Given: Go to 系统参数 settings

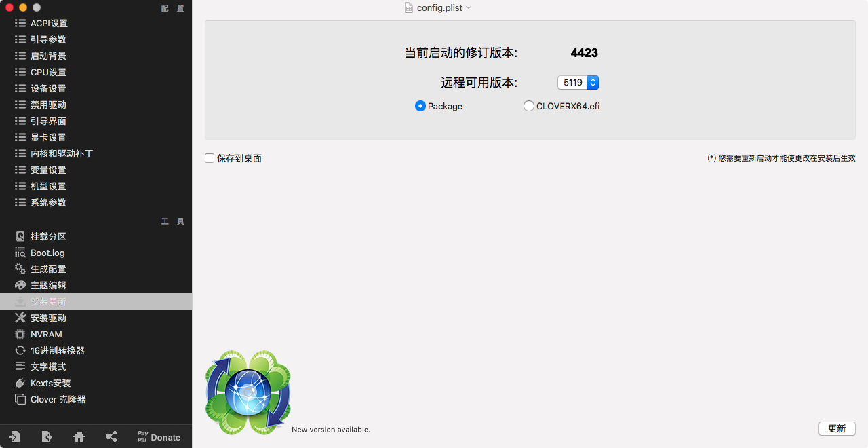Looking at the screenshot, I should tap(96, 202).
